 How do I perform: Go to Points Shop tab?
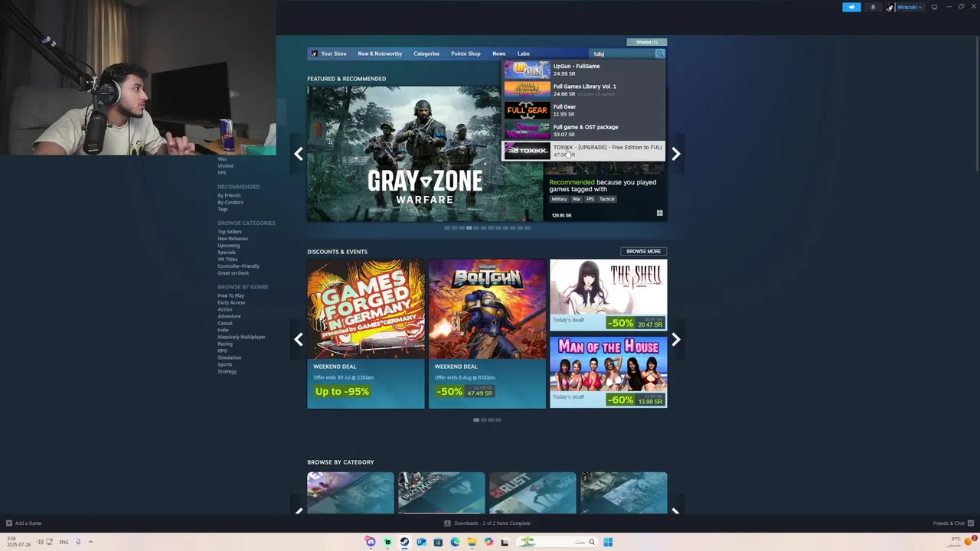point(465,54)
